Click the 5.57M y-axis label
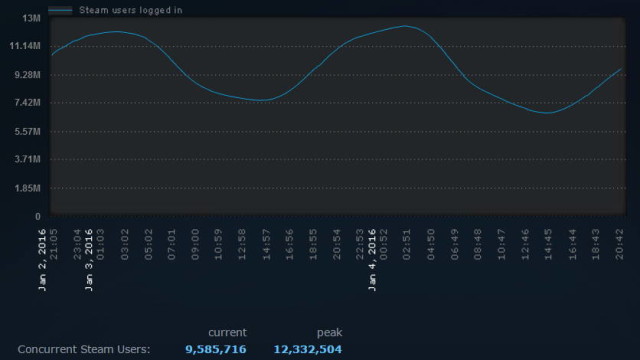 pyautogui.click(x=28, y=131)
